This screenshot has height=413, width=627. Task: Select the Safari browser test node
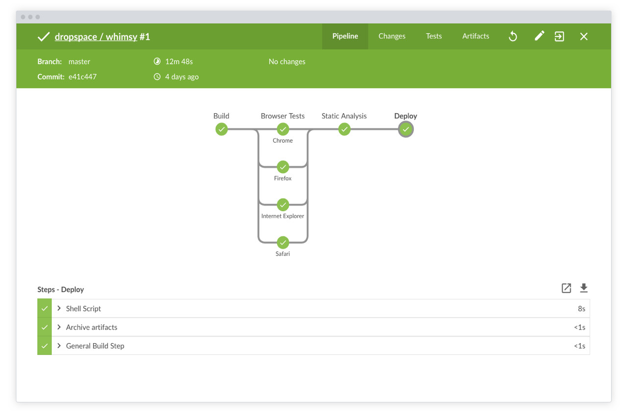click(x=283, y=242)
